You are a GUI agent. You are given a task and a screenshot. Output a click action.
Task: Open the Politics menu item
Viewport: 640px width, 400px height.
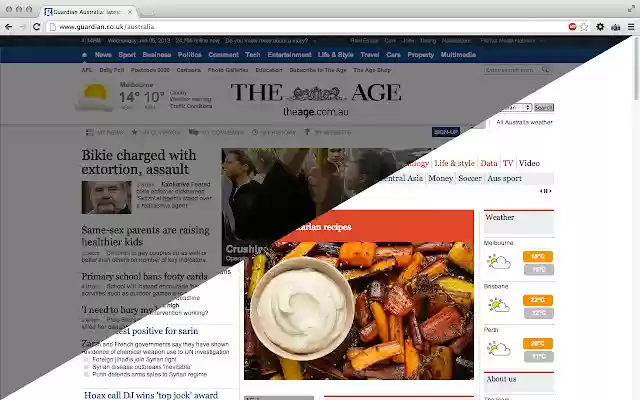pos(190,55)
